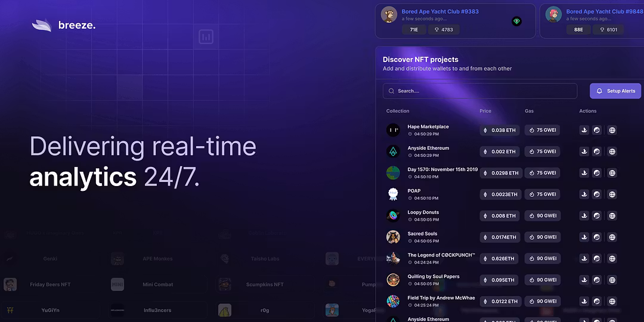Image resolution: width=644 pixels, height=322 pixels.
Task: Click green marketplace badge on Ape #9383 card
Action: (x=516, y=21)
